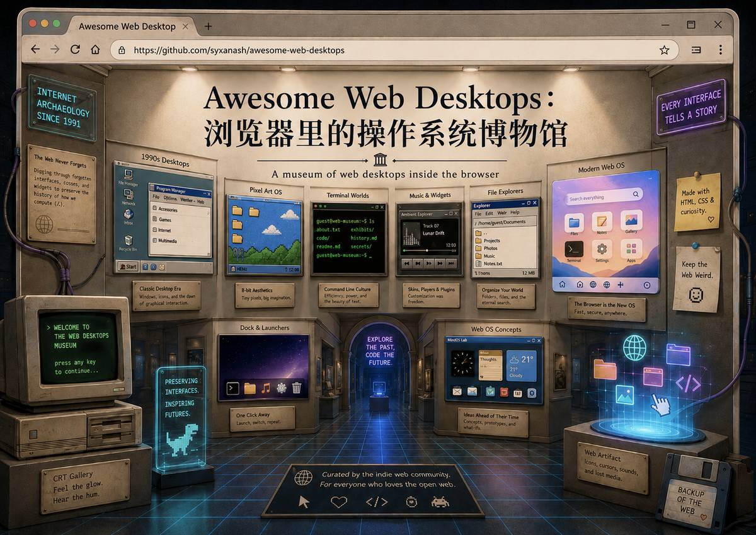Open the Recycle Bin on the 1990s desktop
756x535 pixels.
pyautogui.click(x=129, y=243)
